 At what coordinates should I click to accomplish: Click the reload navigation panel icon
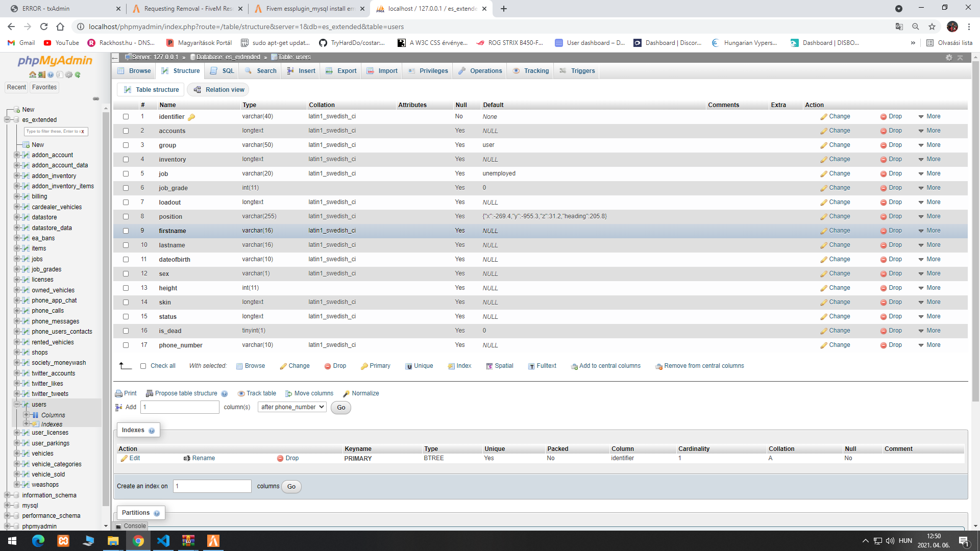click(x=78, y=75)
